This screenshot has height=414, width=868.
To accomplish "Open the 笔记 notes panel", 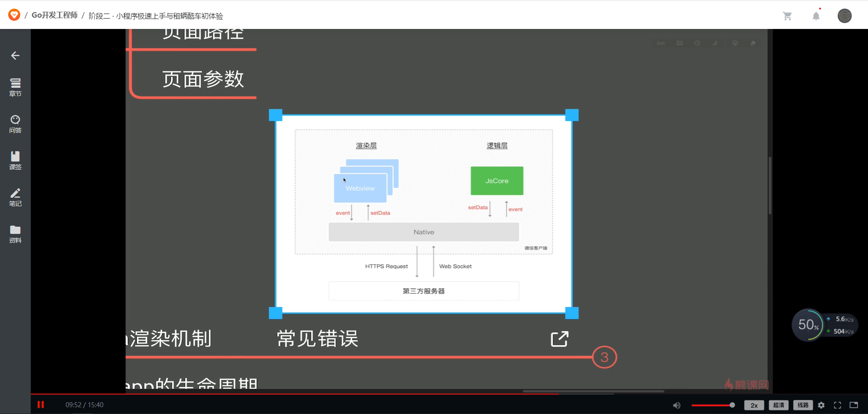I will pyautogui.click(x=15, y=197).
